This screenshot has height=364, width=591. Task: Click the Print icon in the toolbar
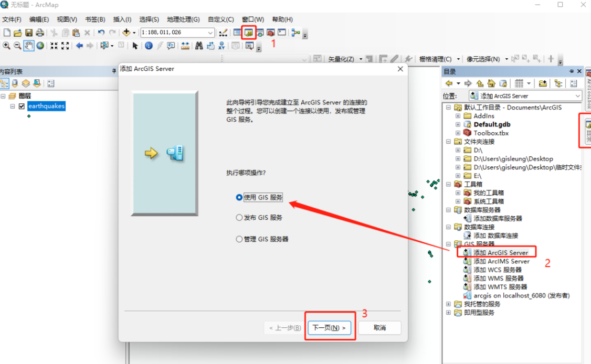tap(39, 33)
